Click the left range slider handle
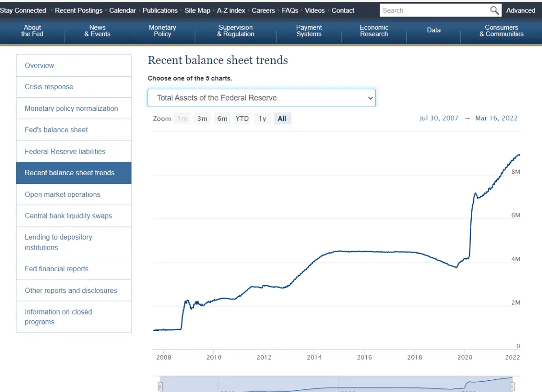 click(x=160, y=387)
